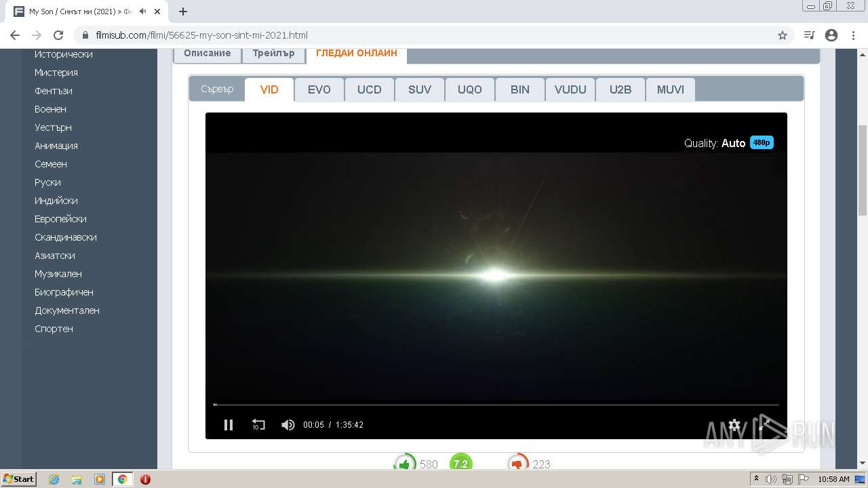Click the taskbar clock 10:58 AM

[833, 479]
